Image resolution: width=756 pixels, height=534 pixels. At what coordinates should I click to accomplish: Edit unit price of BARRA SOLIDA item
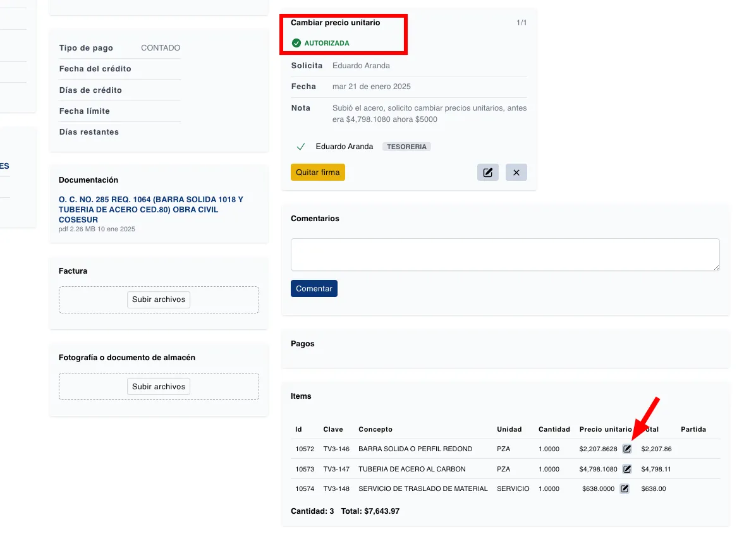coord(627,449)
